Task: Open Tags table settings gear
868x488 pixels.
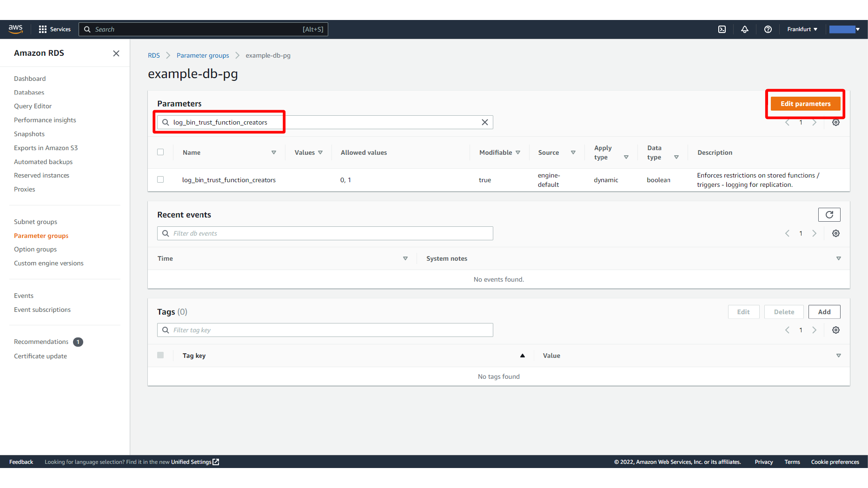Action: click(836, 330)
